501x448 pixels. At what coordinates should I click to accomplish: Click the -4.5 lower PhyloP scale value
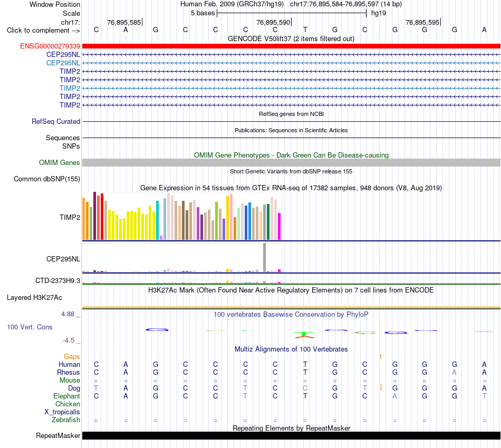point(69,340)
